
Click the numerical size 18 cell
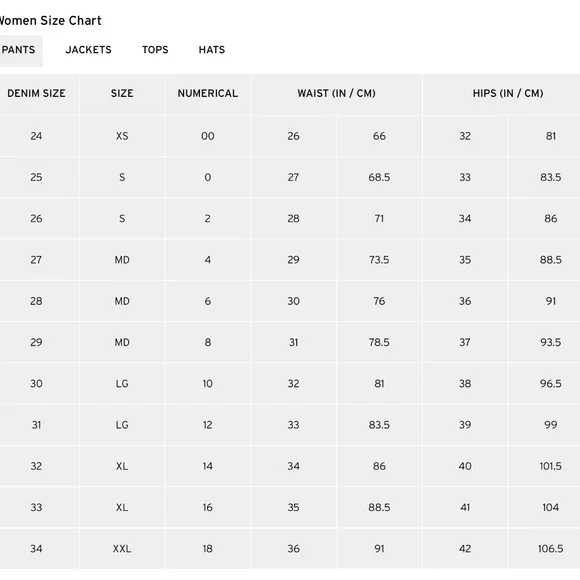pyautogui.click(x=208, y=549)
